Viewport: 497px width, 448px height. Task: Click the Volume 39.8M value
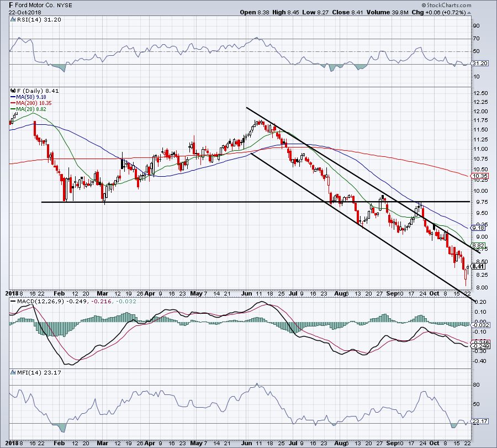387,12
